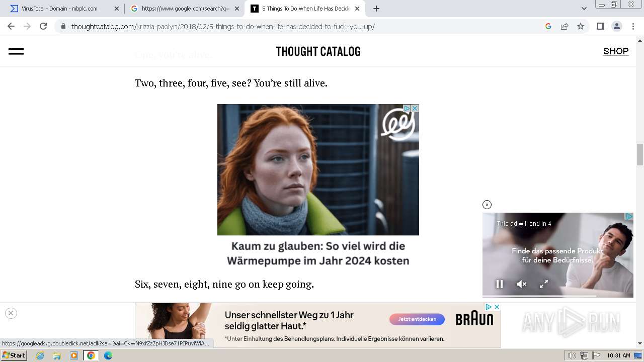Screen dimensions: 644x362
Task: Close the VirusTotal tab
Action: [117, 9]
